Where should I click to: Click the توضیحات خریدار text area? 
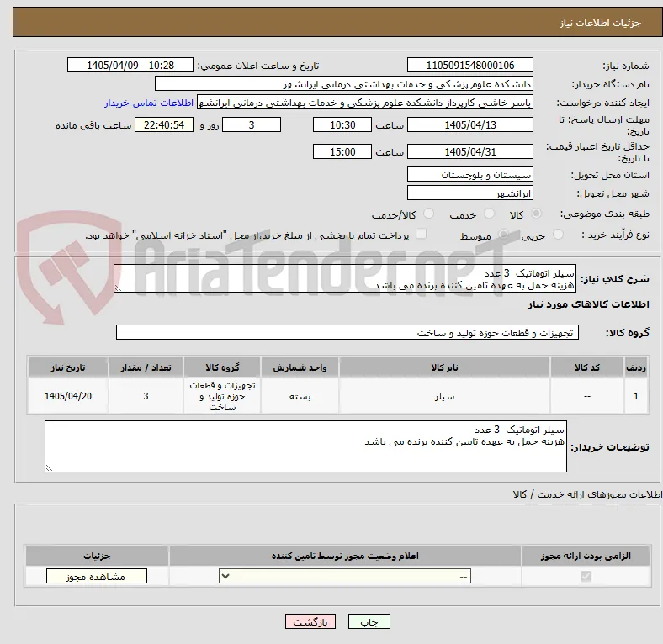tap(305, 446)
